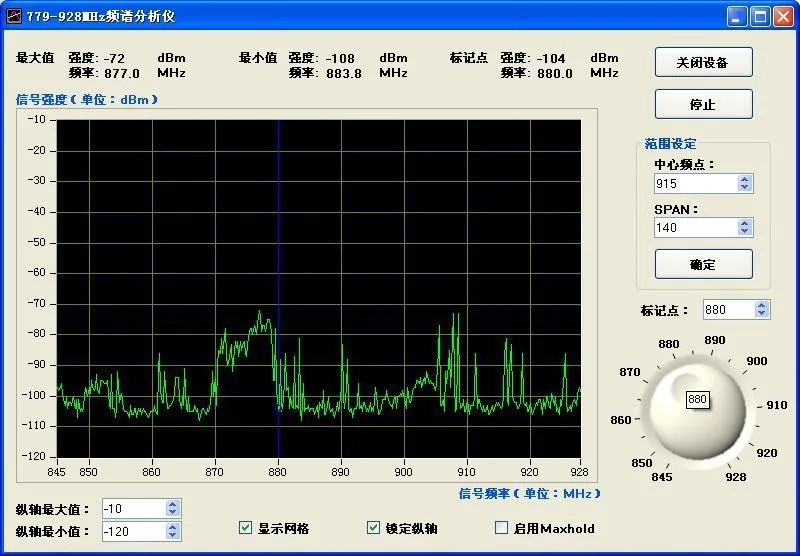Maximize the spectrum analyzer window
Viewport: 800px width, 556px height.
pyautogui.click(x=760, y=16)
